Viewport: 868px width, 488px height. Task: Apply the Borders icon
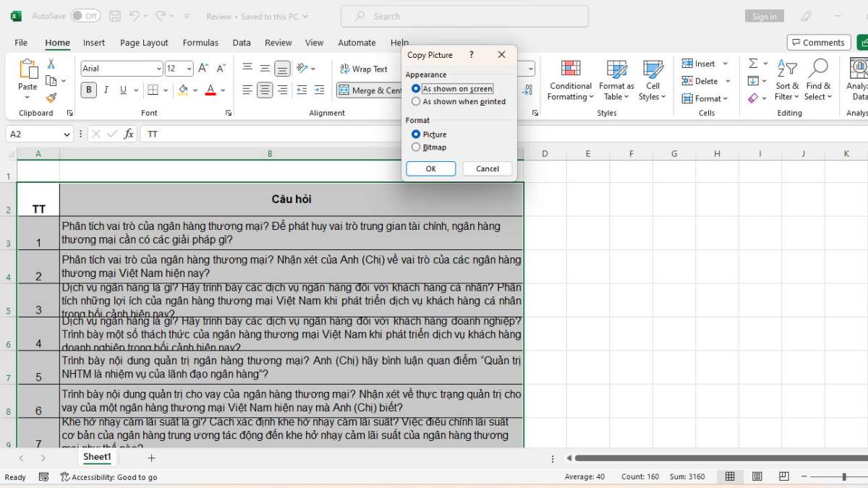(153, 90)
